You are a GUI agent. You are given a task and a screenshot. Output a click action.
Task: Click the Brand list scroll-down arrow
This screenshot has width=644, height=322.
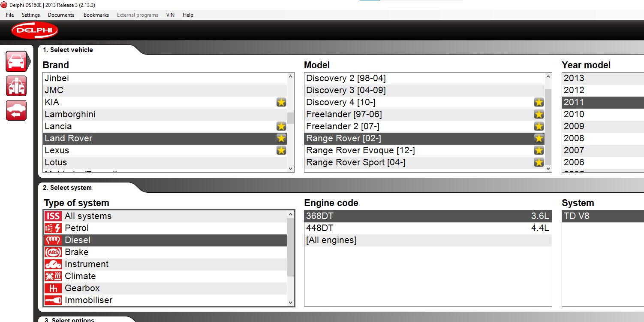[291, 169]
